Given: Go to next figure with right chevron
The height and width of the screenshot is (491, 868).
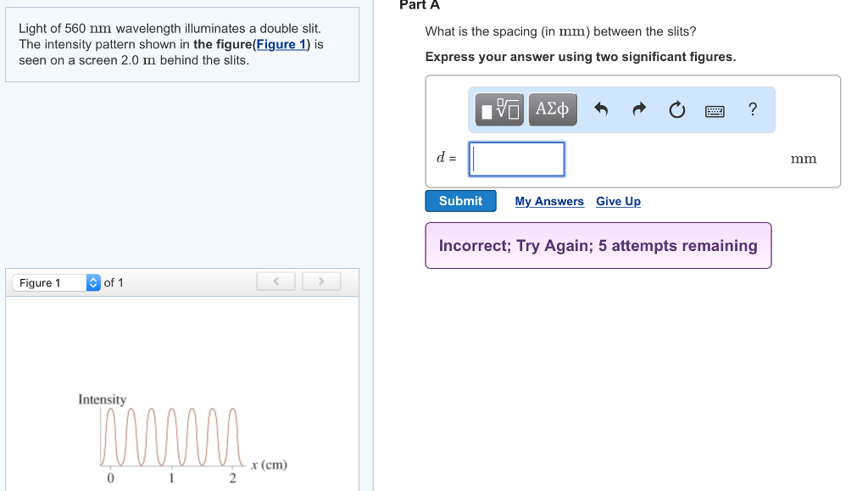Looking at the screenshot, I should [x=321, y=282].
